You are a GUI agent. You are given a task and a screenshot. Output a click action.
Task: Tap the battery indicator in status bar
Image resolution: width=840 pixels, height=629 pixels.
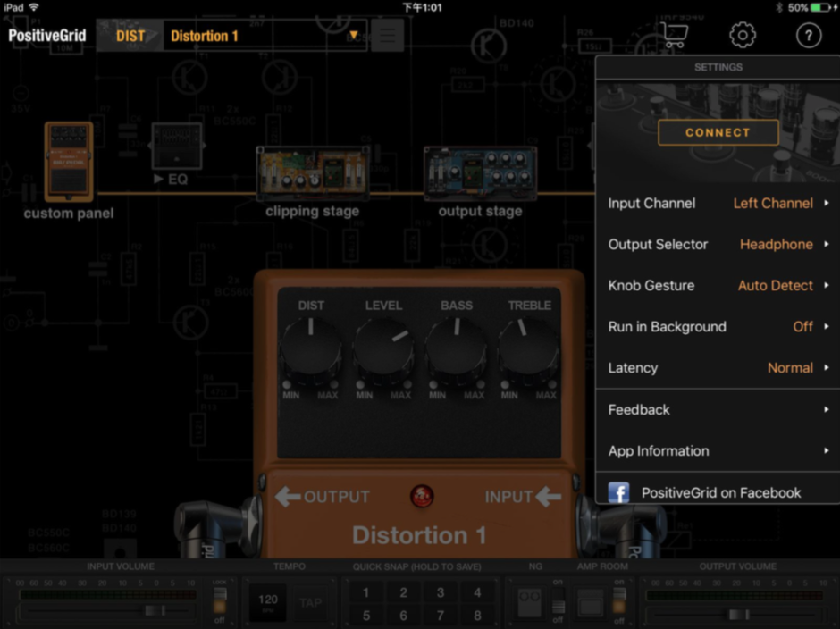(x=819, y=7)
